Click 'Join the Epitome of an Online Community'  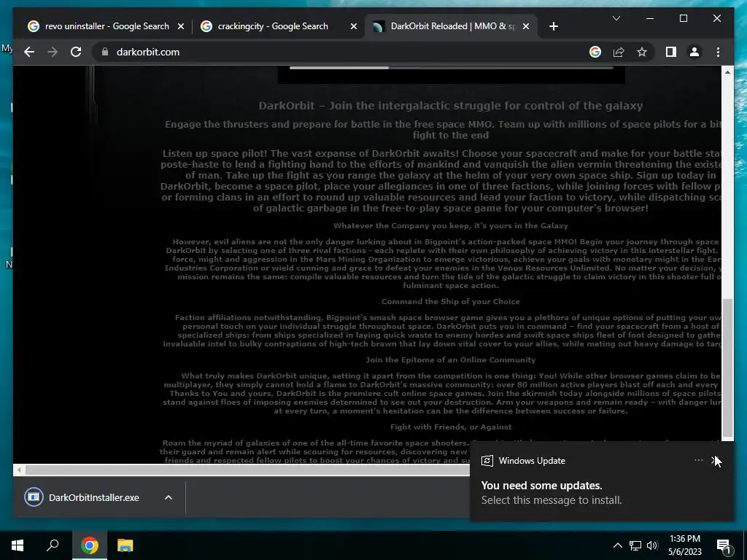pyautogui.click(x=451, y=360)
